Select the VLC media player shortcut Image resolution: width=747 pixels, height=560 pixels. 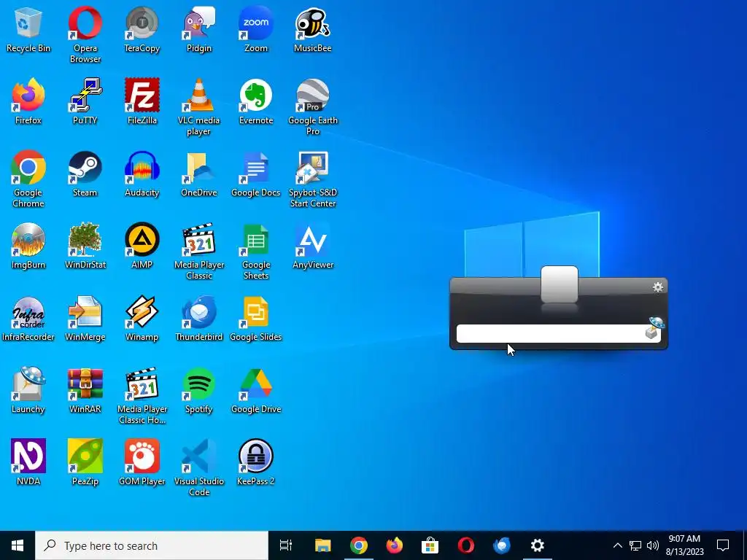pos(199,107)
